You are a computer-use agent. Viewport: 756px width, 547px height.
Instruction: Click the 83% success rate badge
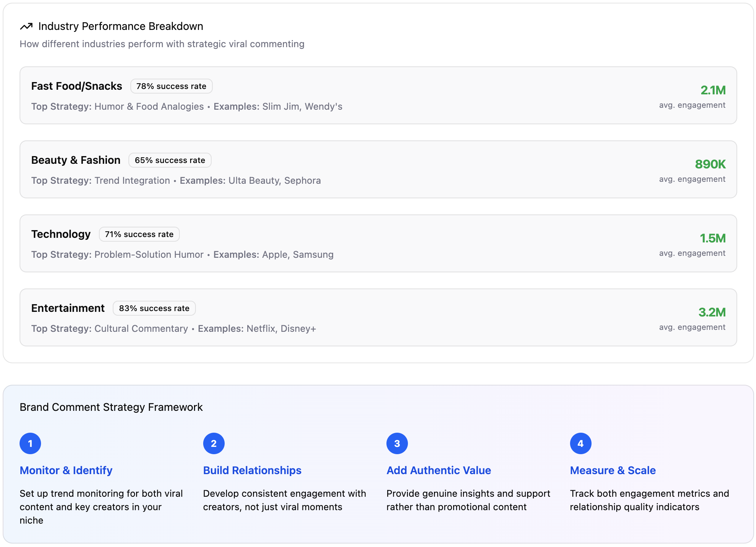(154, 308)
